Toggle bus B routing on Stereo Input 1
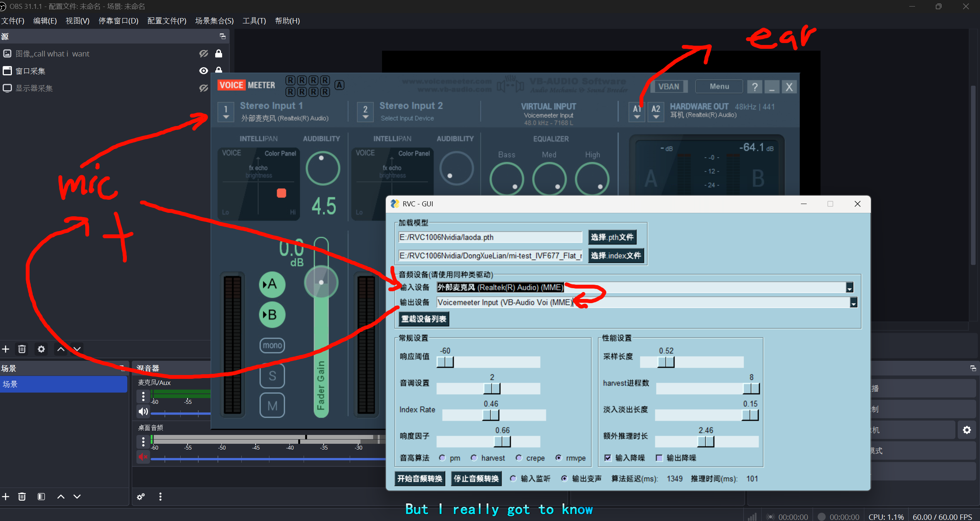This screenshot has height=521, width=980. (272, 315)
